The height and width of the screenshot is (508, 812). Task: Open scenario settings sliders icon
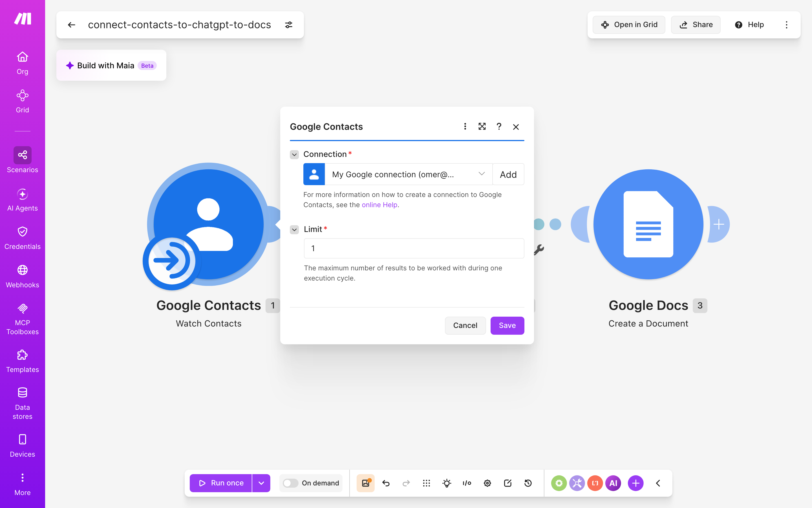[288, 25]
